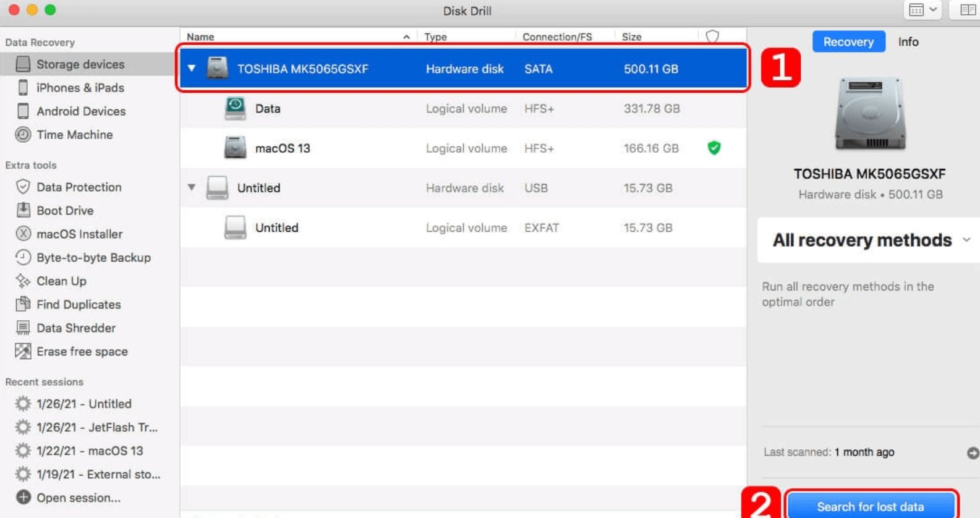Viewport: 980px width, 518px height.
Task: Click Data volume Time Machine icon
Action: pos(235,108)
